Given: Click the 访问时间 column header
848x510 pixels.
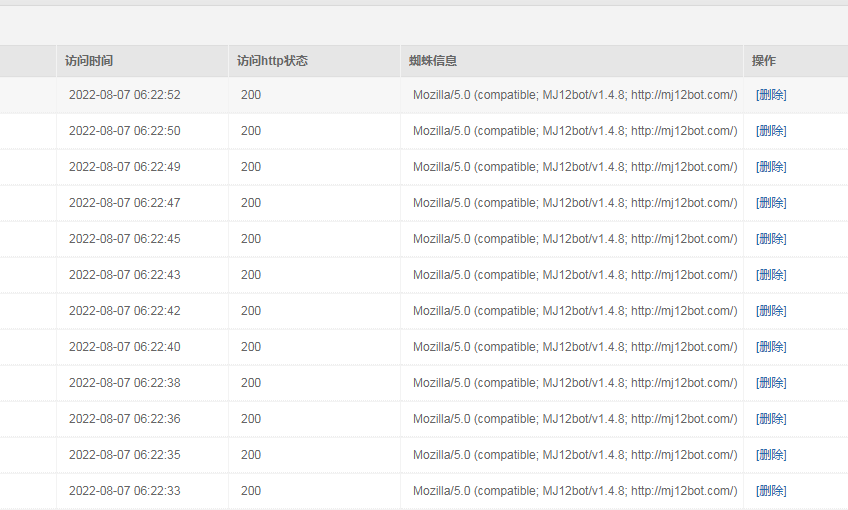Looking at the screenshot, I should pos(89,61).
